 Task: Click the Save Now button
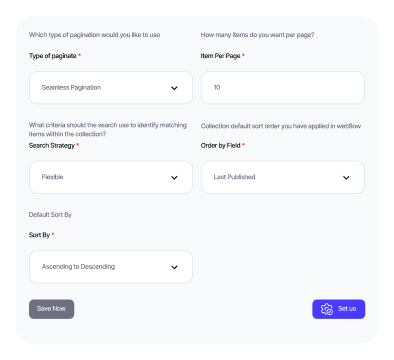tap(51, 309)
